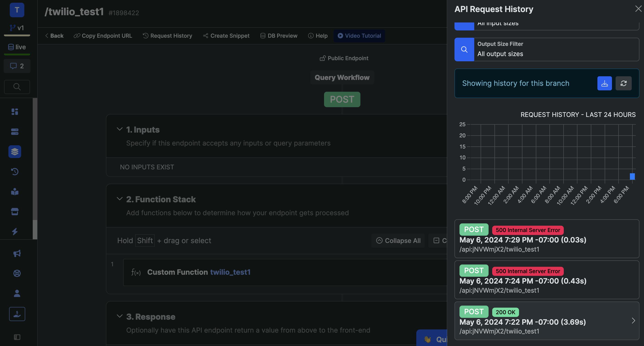Click the lightning bolt sidebar icon
The width and height of the screenshot is (644, 346).
pyautogui.click(x=15, y=231)
